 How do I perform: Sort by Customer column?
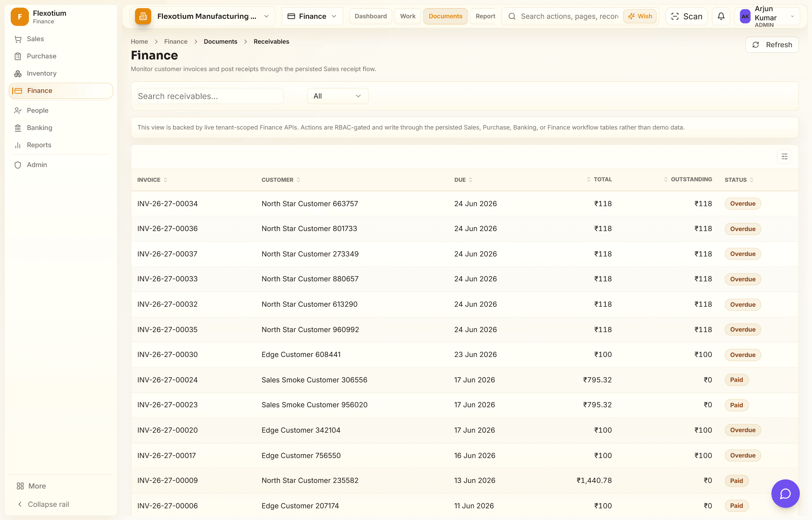pos(281,180)
